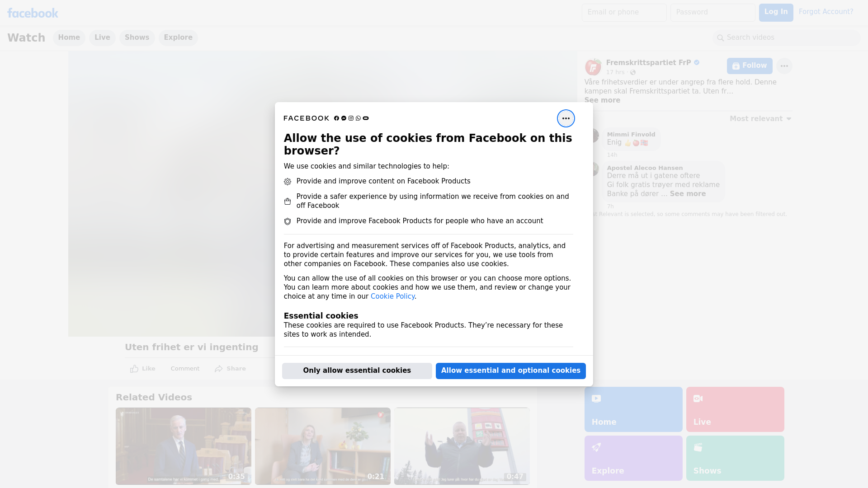Expand post description with See more
Image resolution: width=868 pixels, height=488 pixels.
pos(602,100)
